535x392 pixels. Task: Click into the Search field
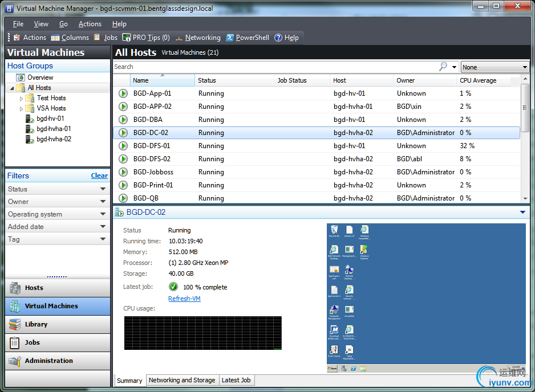[x=275, y=67]
